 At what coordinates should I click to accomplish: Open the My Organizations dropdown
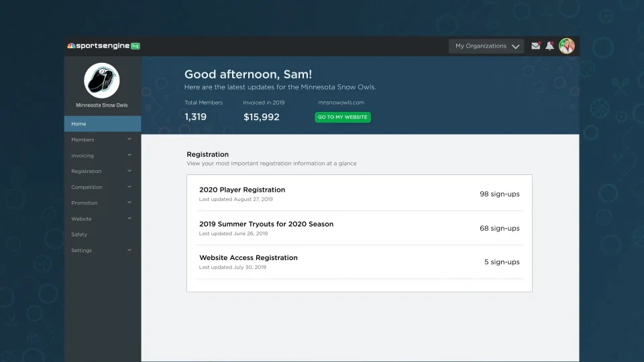[x=486, y=46]
